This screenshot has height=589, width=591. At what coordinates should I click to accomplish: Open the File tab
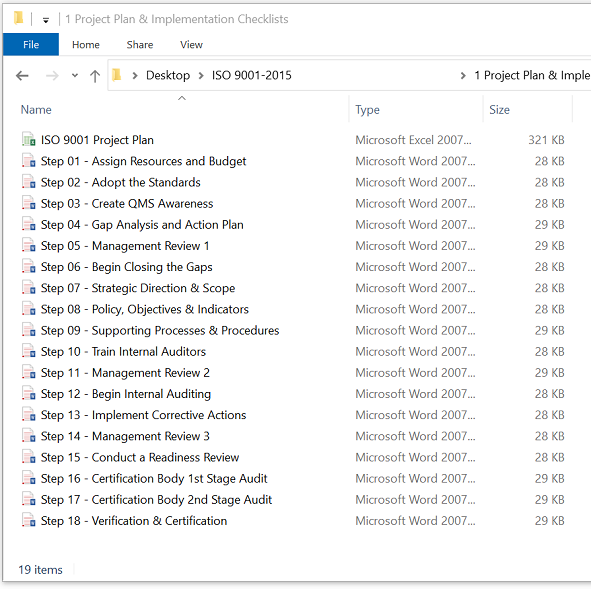(31, 44)
